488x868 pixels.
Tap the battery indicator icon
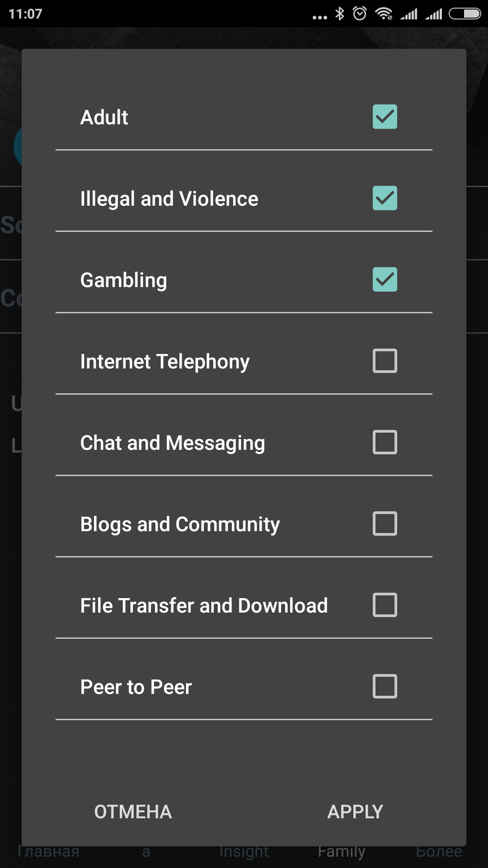point(465,14)
